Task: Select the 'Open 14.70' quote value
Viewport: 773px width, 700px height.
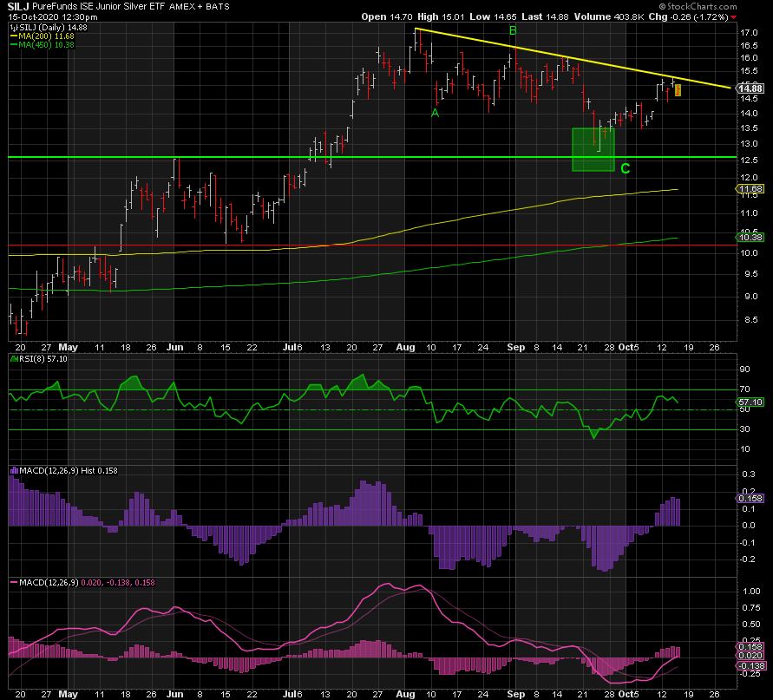Action: tap(387, 16)
